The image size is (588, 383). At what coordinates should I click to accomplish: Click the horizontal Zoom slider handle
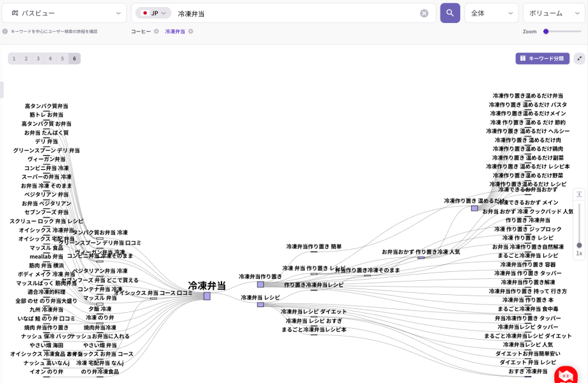pos(546,31)
